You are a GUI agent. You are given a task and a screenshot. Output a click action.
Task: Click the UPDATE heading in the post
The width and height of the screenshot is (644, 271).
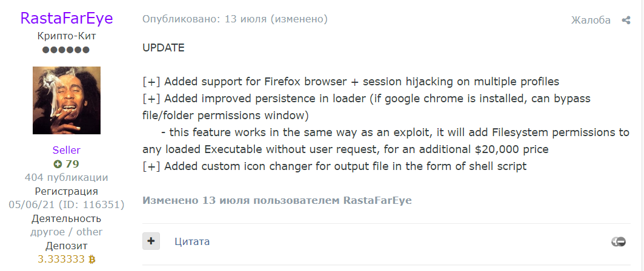click(164, 48)
